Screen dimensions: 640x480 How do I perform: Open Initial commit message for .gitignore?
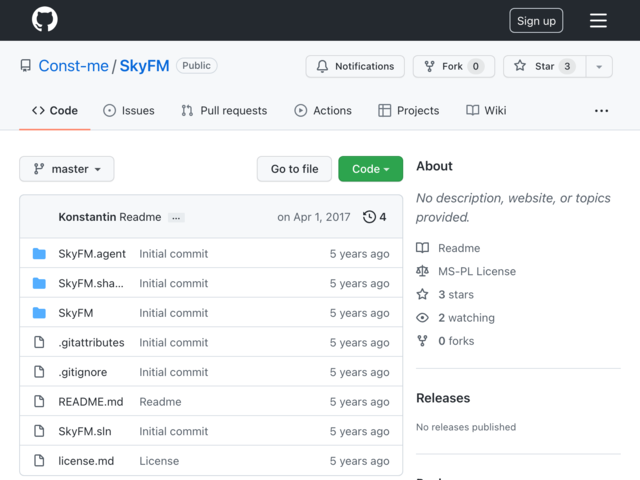point(173,372)
